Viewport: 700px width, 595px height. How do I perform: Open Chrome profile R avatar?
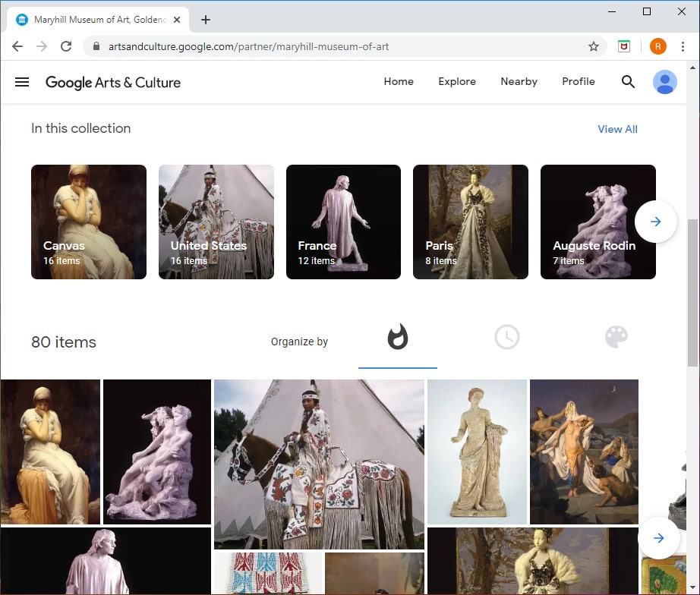658,46
